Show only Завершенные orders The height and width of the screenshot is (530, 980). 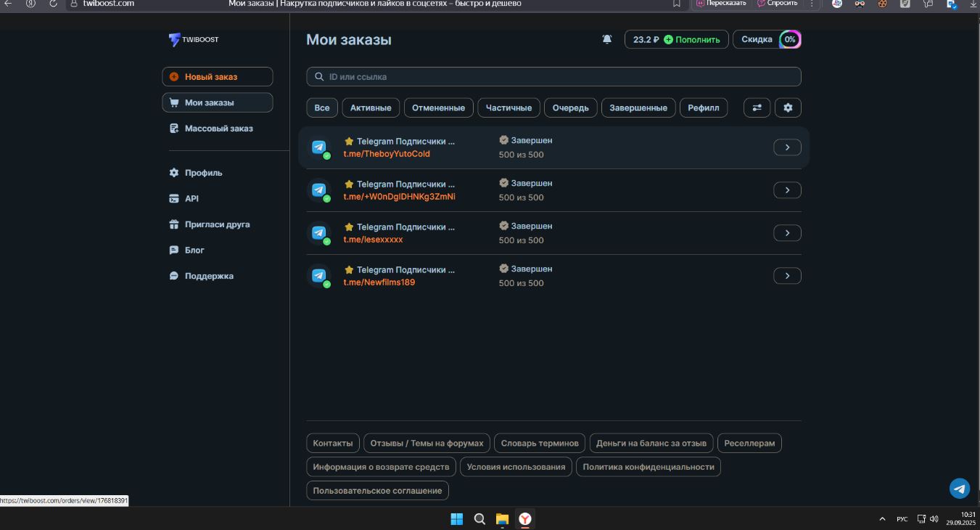point(638,107)
